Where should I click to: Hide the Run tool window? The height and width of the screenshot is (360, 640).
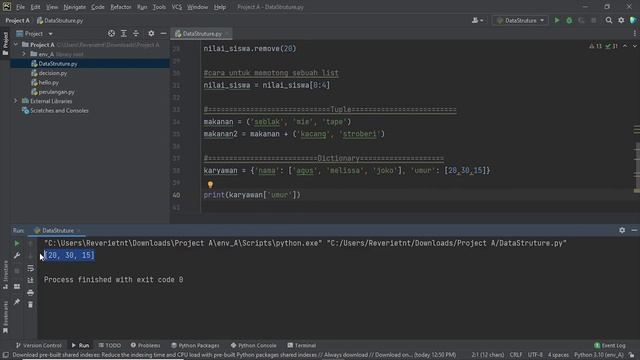tap(634, 230)
